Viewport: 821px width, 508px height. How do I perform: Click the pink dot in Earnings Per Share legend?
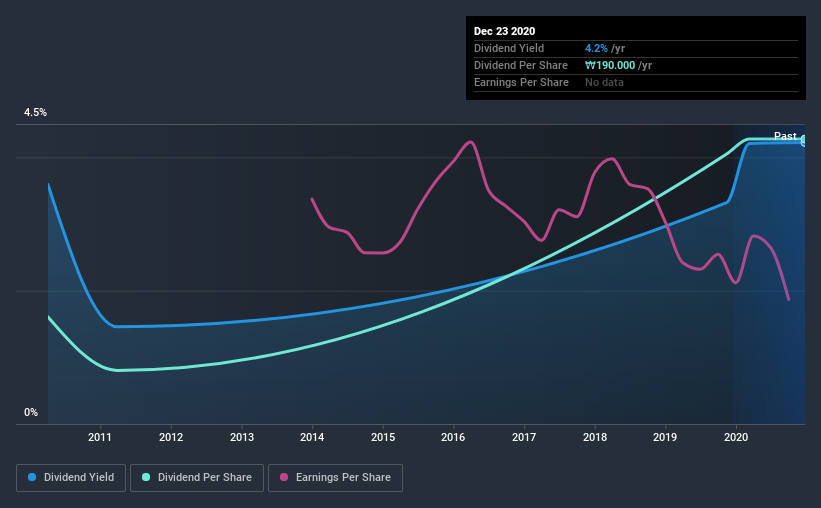coord(284,477)
